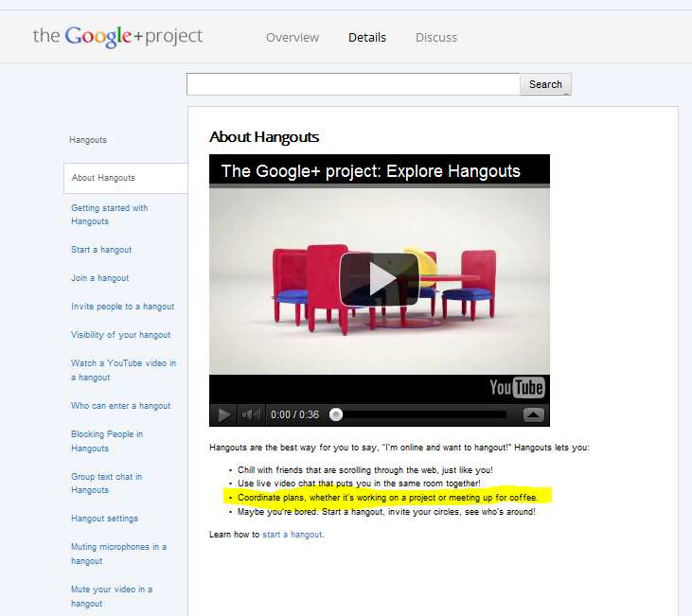
Task: Click the video progress scrubber knob
Action: click(336, 414)
